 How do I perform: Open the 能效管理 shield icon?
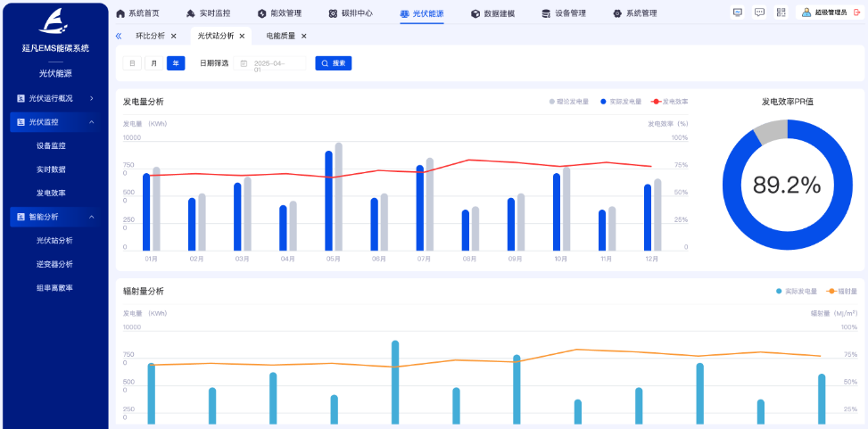(x=261, y=13)
